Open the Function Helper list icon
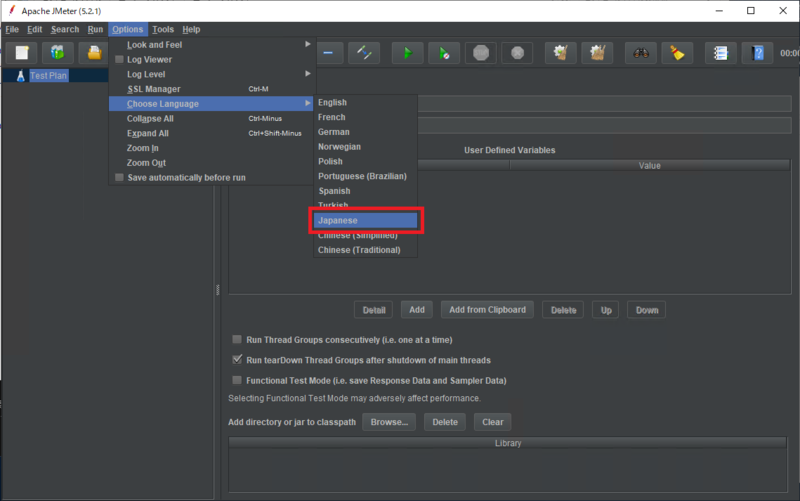The height and width of the screenshot is (501, 800). click(x=720, y=53)
